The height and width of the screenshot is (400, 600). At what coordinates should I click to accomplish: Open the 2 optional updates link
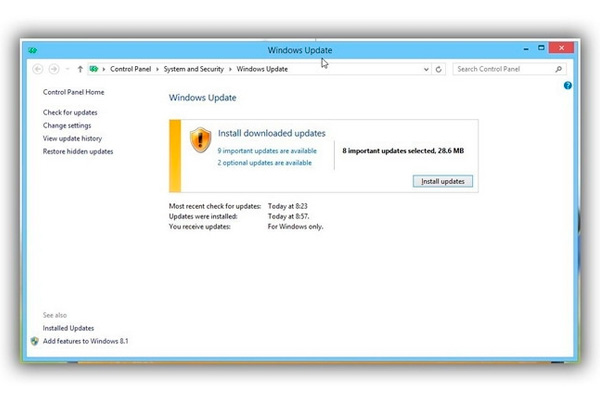click(x=264, y=162)
